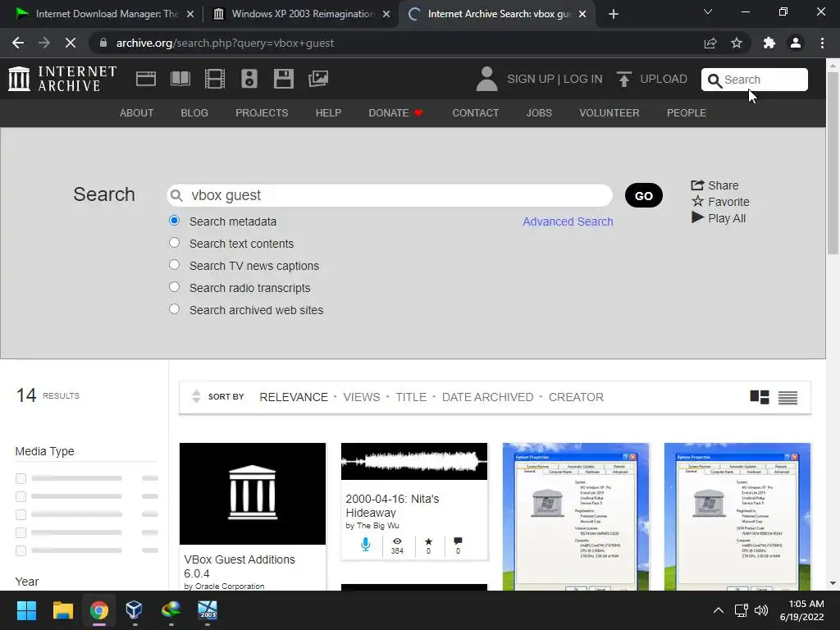Viewport: 840px width, 630px height.
Task: Click the Upload arrow icon
Action: tap(623, 79)
